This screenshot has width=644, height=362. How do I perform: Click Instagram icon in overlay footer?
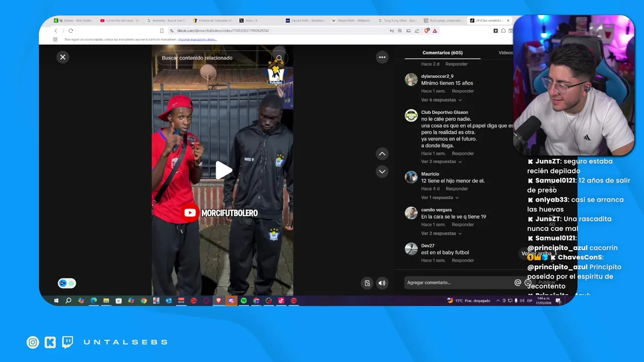pyautogui.click(x=33, y=342)
